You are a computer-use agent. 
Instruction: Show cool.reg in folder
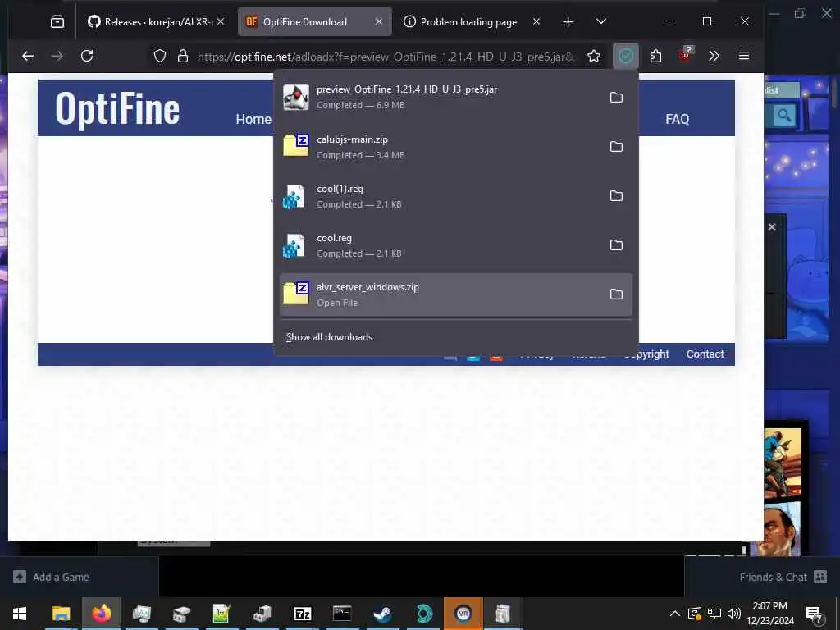point(617,244)
